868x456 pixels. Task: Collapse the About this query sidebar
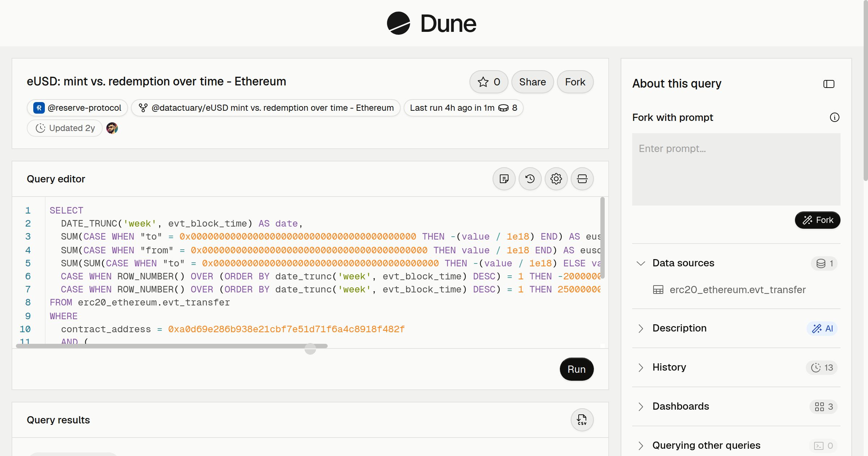[829, 84]
